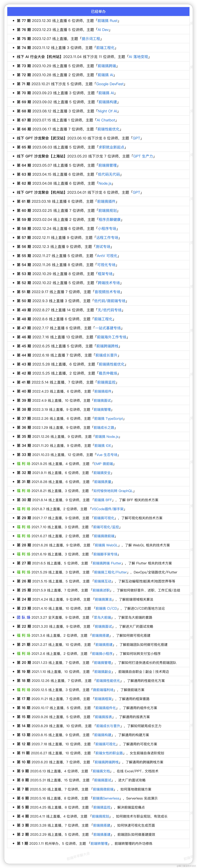This screenshot has width=197, height=868.
Task: Open 前端工程化 link in 第 74 期
Action: pyautogui.click(x=105, y=48)
